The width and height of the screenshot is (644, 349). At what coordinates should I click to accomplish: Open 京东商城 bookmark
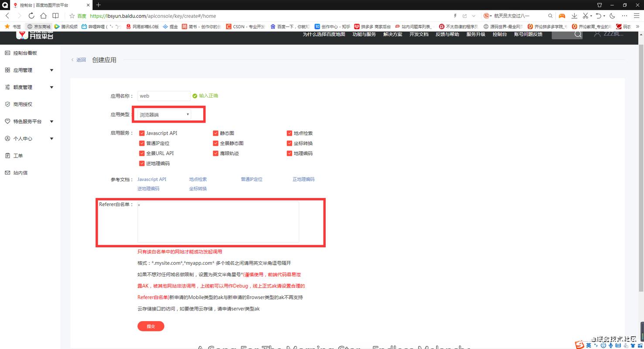point(39,27)
